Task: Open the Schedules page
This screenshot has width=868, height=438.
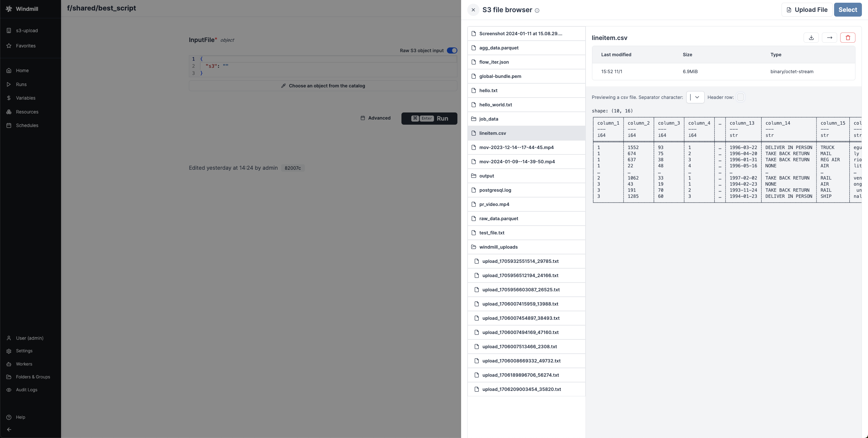Action: point(31,125)
